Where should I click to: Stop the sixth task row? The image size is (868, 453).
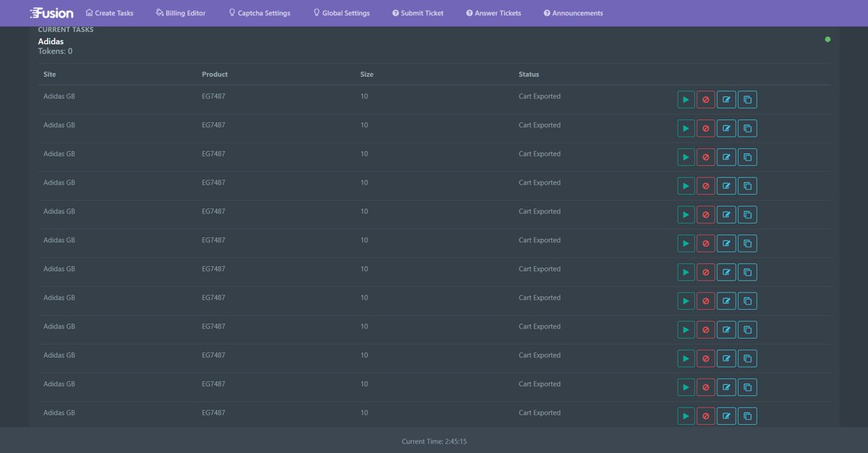click(706, 244)
